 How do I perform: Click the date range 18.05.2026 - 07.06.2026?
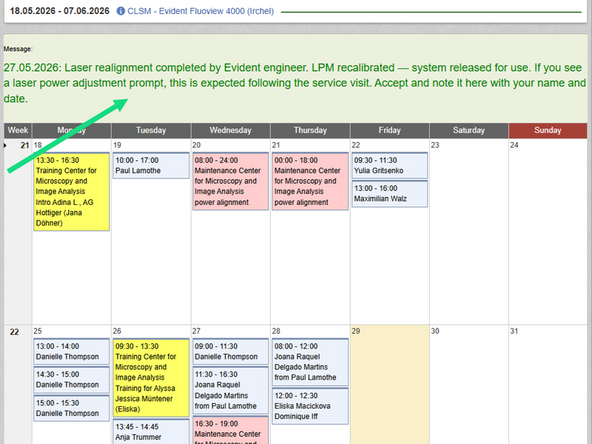(x=60, y=11)
